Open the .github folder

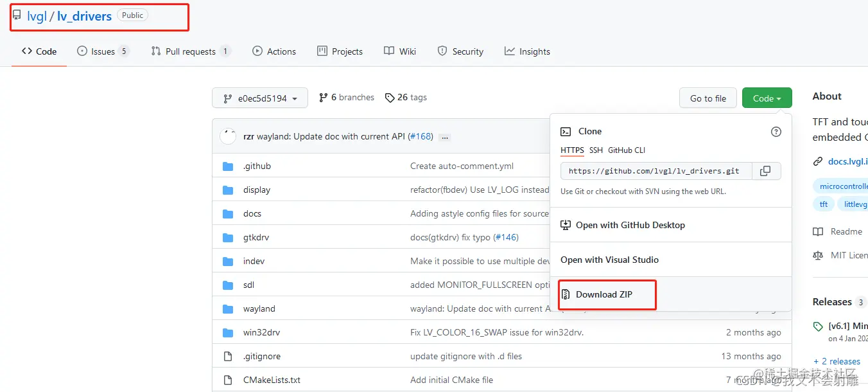257,166
